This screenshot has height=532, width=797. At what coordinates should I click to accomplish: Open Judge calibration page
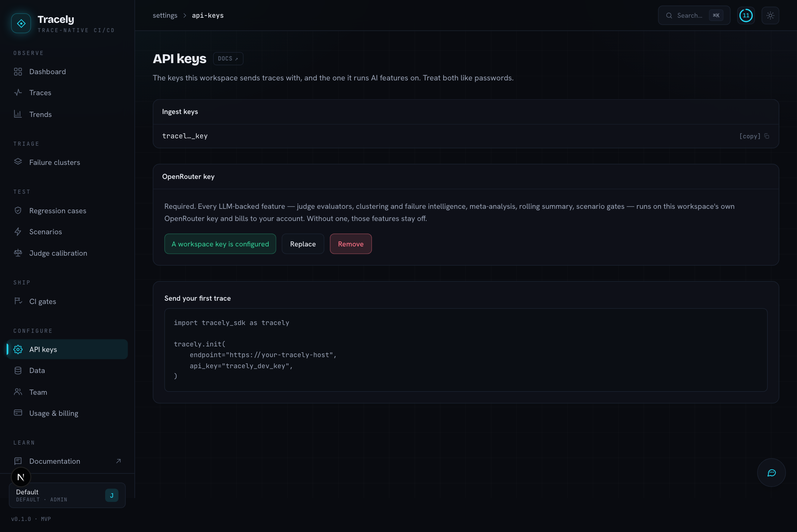tap(67, 253)
